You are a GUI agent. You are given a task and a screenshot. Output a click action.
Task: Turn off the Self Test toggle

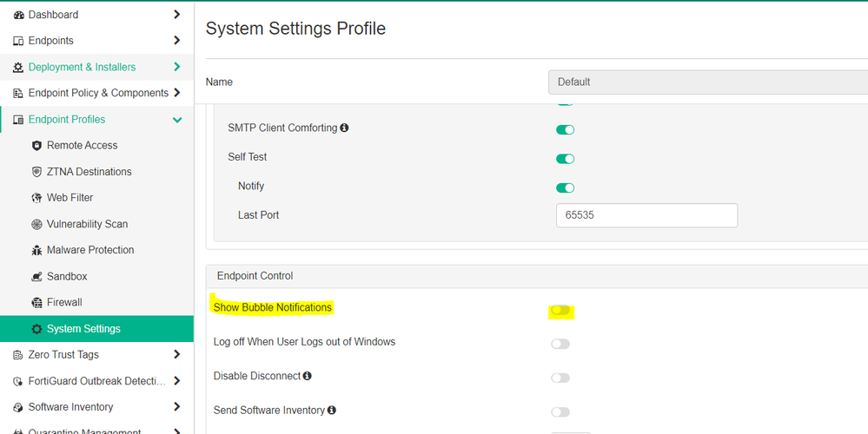[565, 159]
